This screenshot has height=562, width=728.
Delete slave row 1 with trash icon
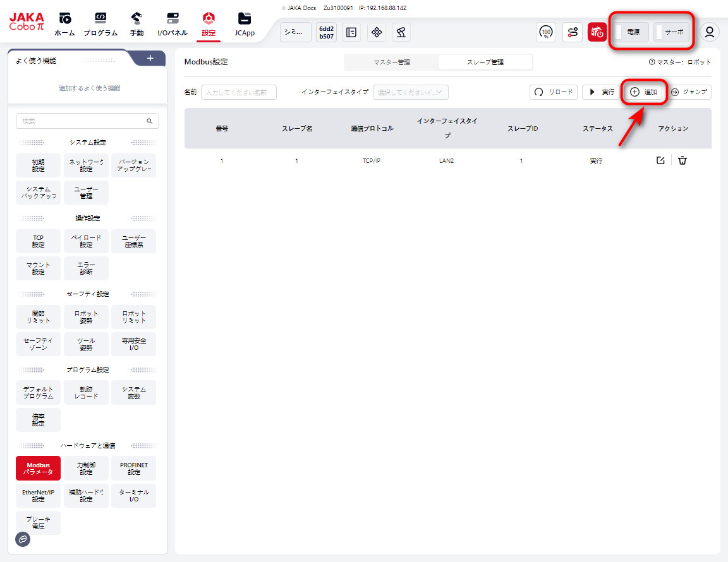(682, 160)
